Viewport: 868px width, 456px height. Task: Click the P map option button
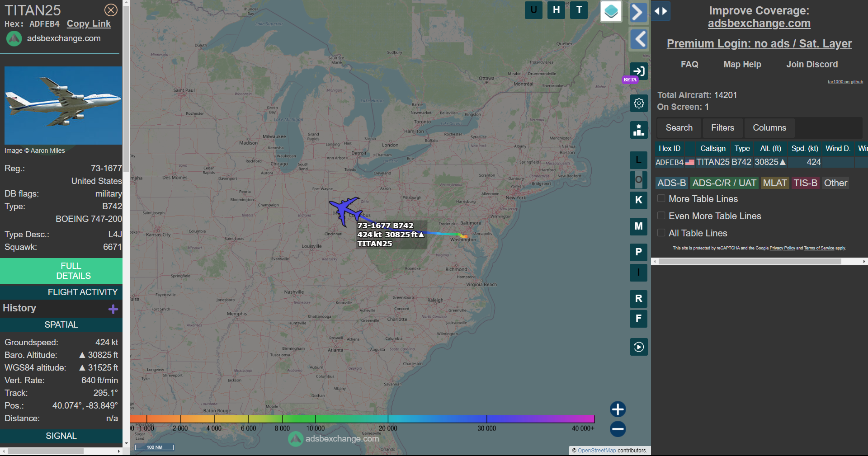pos(638,252)
